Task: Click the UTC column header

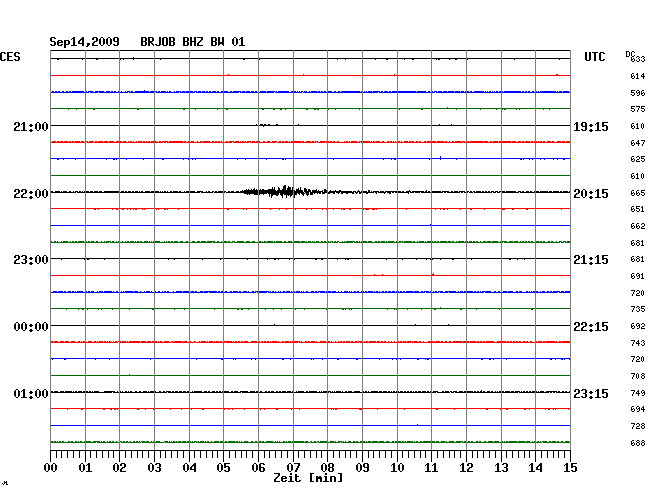Action: click(595, 57)
